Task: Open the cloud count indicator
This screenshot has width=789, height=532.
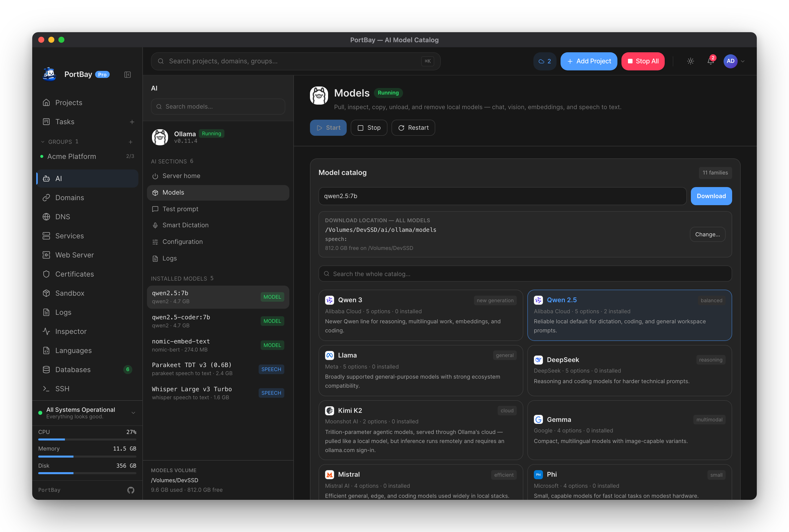Action: pyautogui.click(x=544, y=61)
